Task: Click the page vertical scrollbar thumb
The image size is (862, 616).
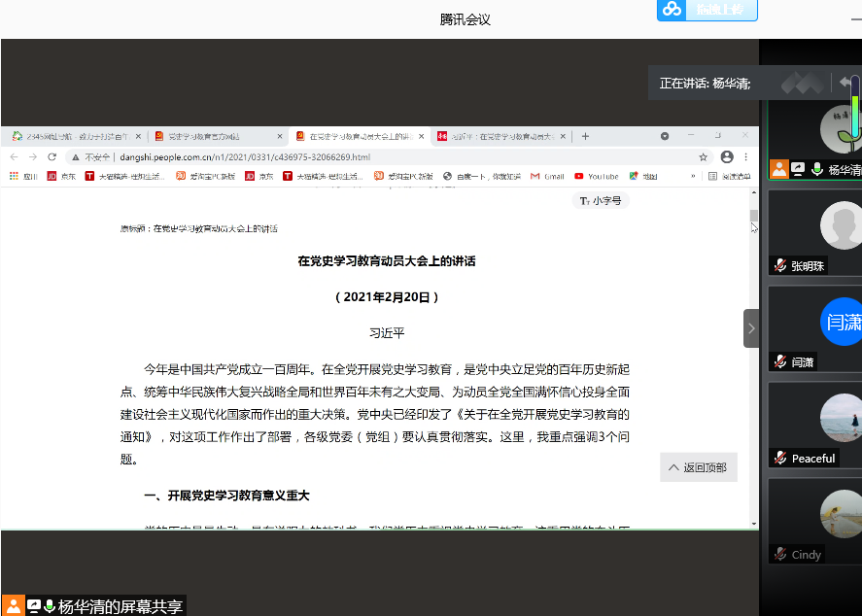Action: click(x=753, y=218)
